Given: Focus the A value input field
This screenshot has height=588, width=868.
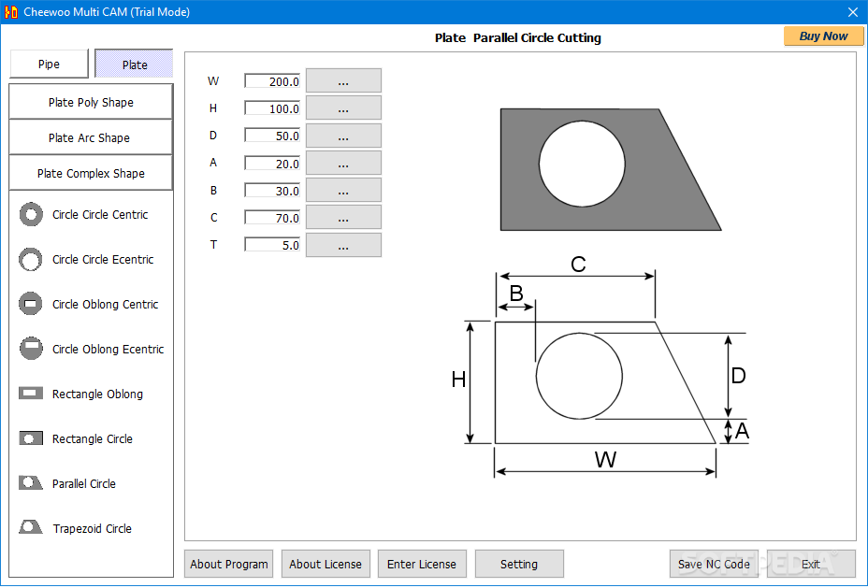Looking at the screenshot, I should [x=272, y=164].
